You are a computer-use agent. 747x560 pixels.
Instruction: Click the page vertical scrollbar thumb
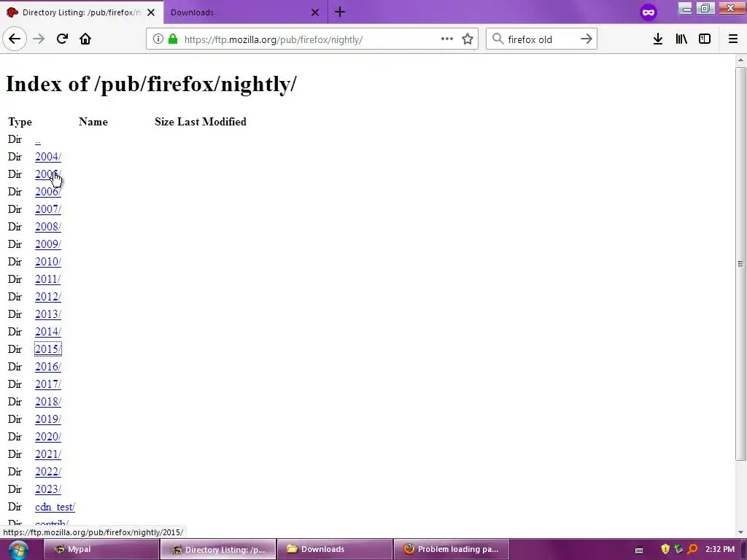click(740, 264)
